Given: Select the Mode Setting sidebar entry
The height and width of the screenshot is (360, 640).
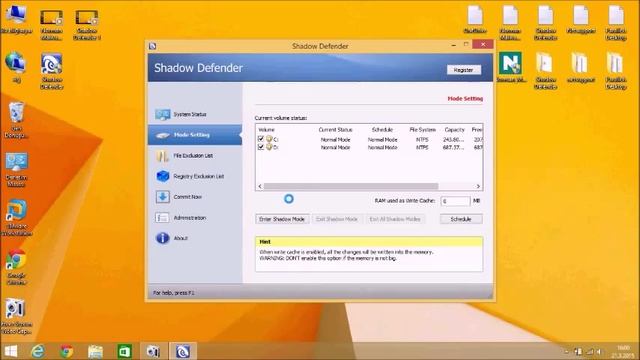Looking at the screenshot, I should point(195,135).
